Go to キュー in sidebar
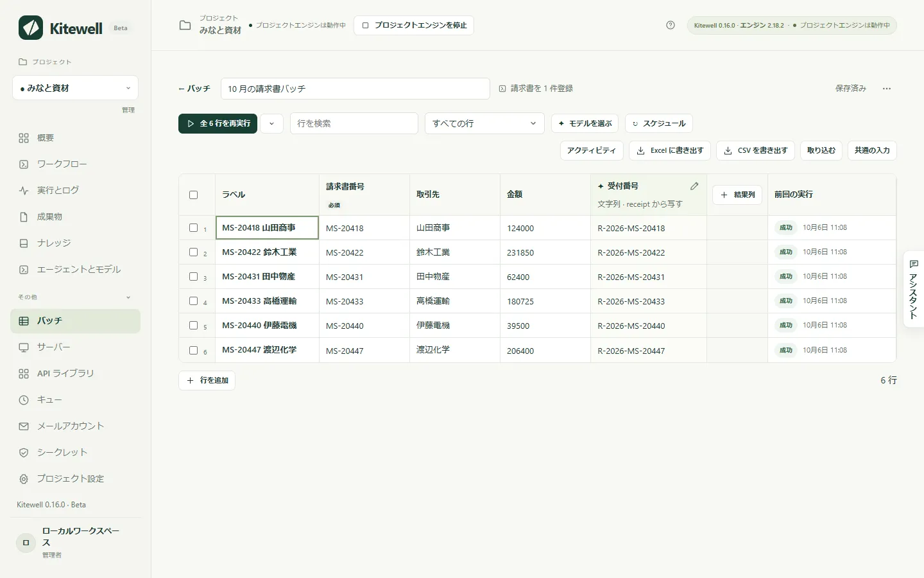924x578 pixels. click(75, 400)
